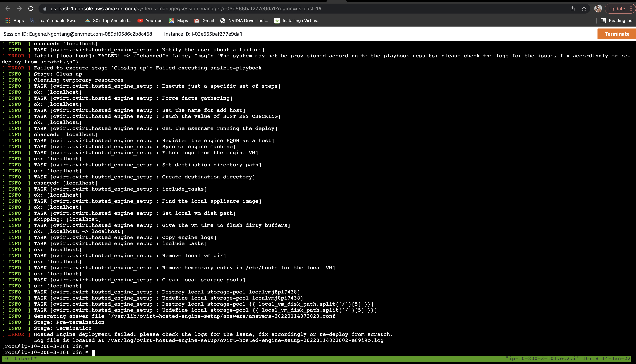The width and height of the screenshot is (636, 364).
Task: Click the Update browser button
Action: coord(617,9)
